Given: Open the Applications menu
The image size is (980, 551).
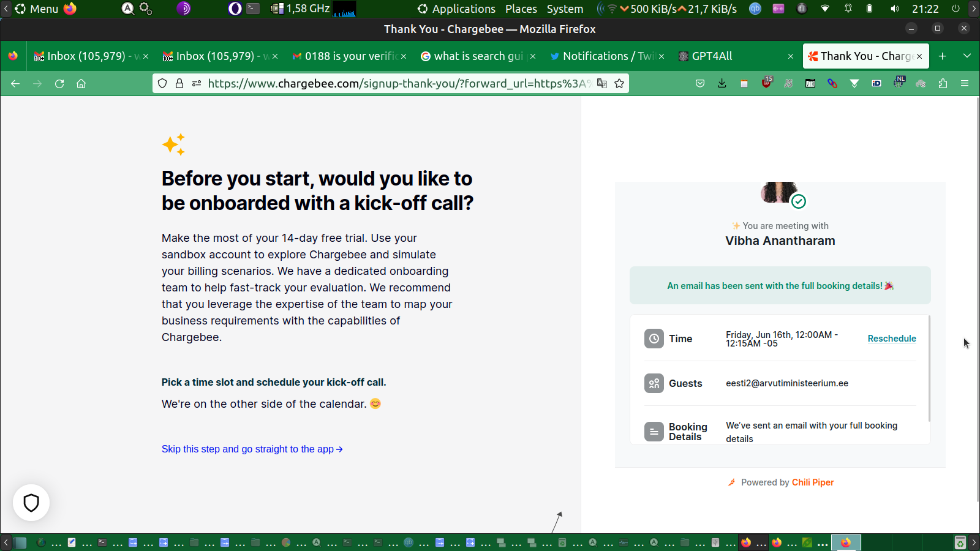Looking at the screenshot, I should click(x=456, y=9).
